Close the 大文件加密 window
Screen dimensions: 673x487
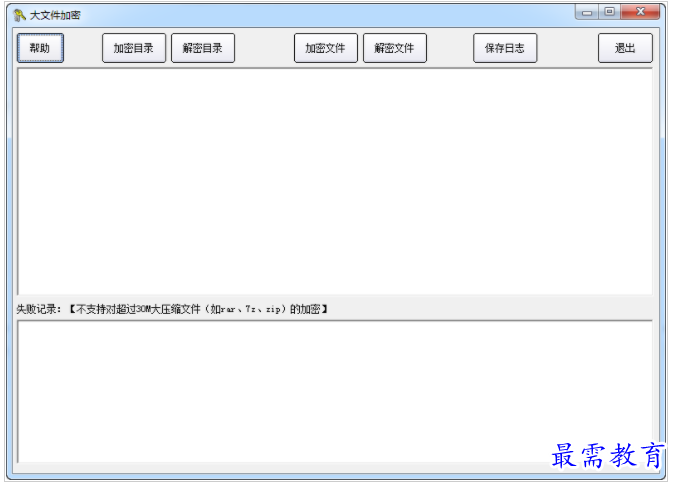[x=640, y=12]
